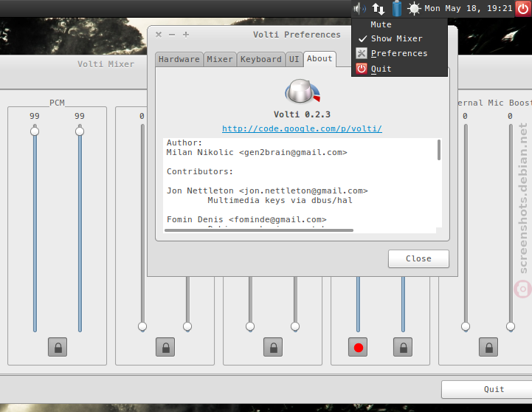532x412 pixels.
Task: Toggle the lock under the second mixer channel
Action: pyautogui.click(x=165, y=347)
